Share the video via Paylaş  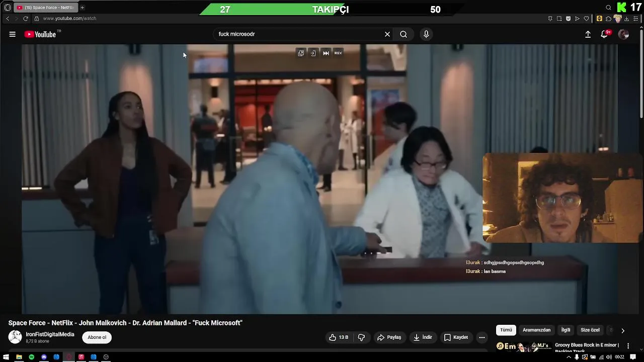coord(389,337)
